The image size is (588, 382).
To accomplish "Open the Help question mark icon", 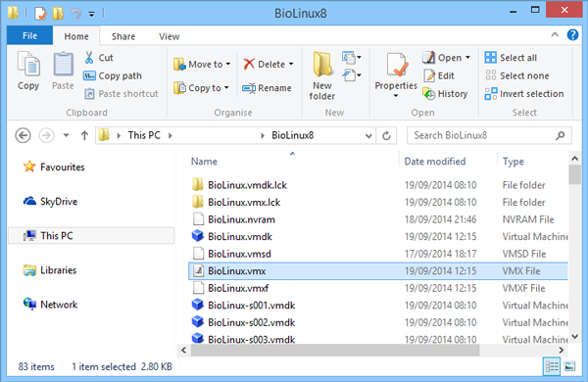I will pos(572,35).
